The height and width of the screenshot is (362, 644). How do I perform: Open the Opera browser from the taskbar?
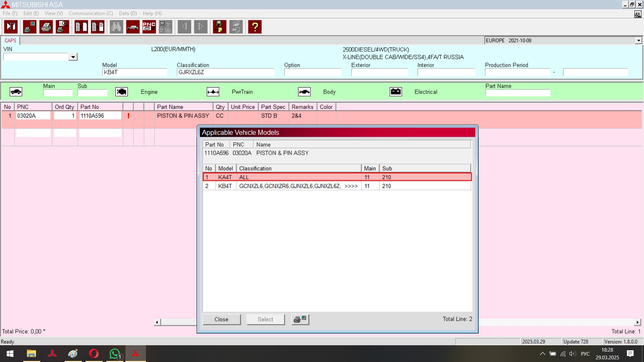(x=94, y=354)
